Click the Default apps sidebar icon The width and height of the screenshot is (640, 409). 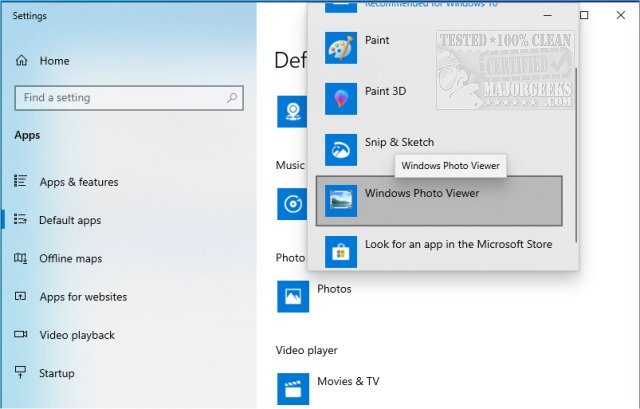coord(20,219)
